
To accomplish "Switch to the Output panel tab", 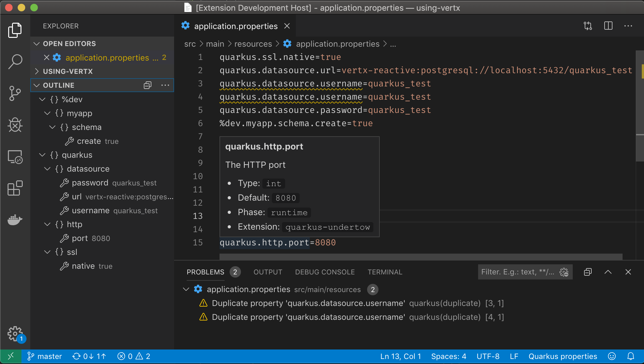I will (x=268, y=272).
